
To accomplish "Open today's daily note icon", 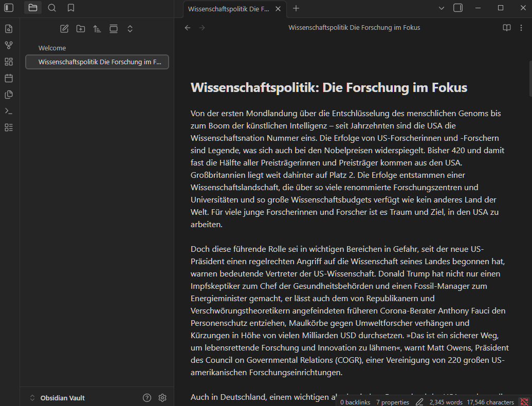I will point(9,78).
